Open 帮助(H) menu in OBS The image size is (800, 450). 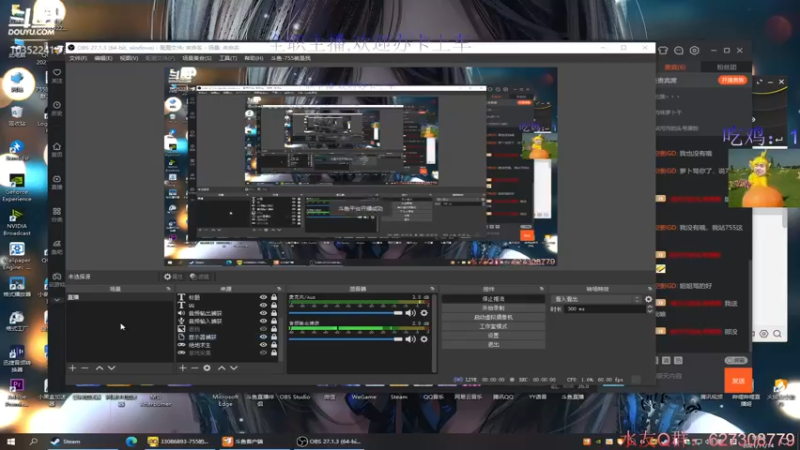point(254,58)
